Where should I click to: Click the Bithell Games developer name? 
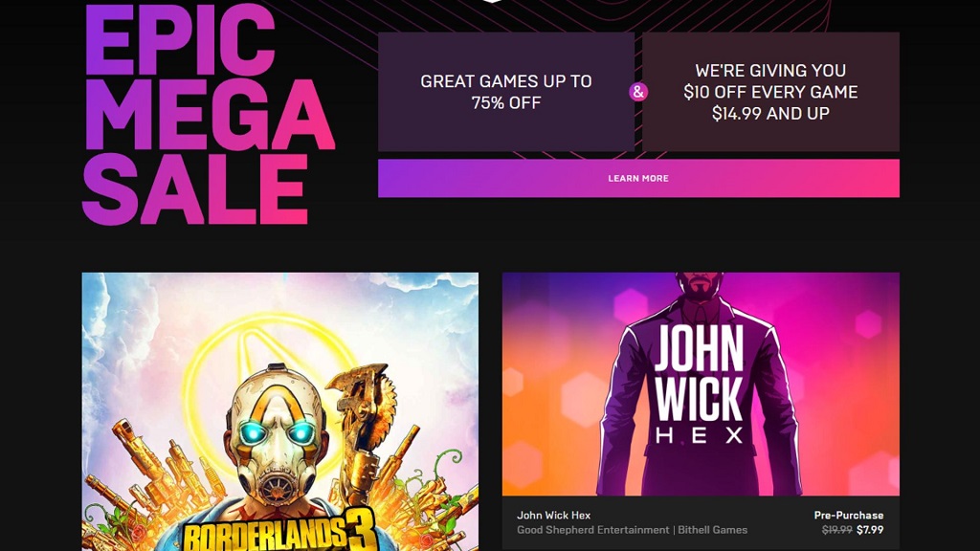[712, 530]
